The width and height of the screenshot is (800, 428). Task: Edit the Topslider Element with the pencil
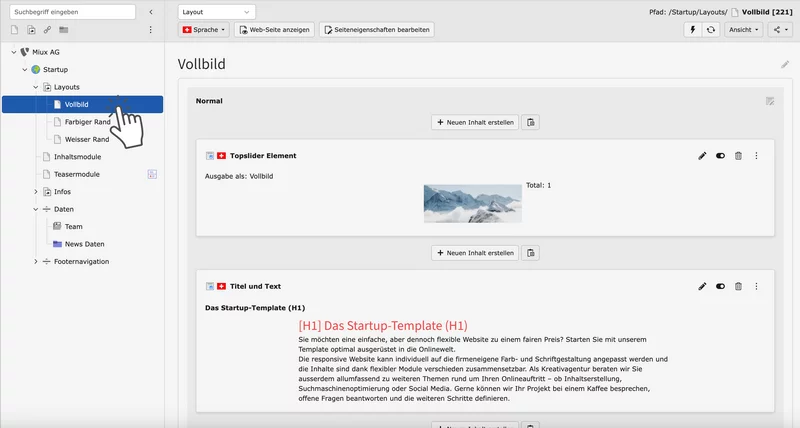click(702, 156)
